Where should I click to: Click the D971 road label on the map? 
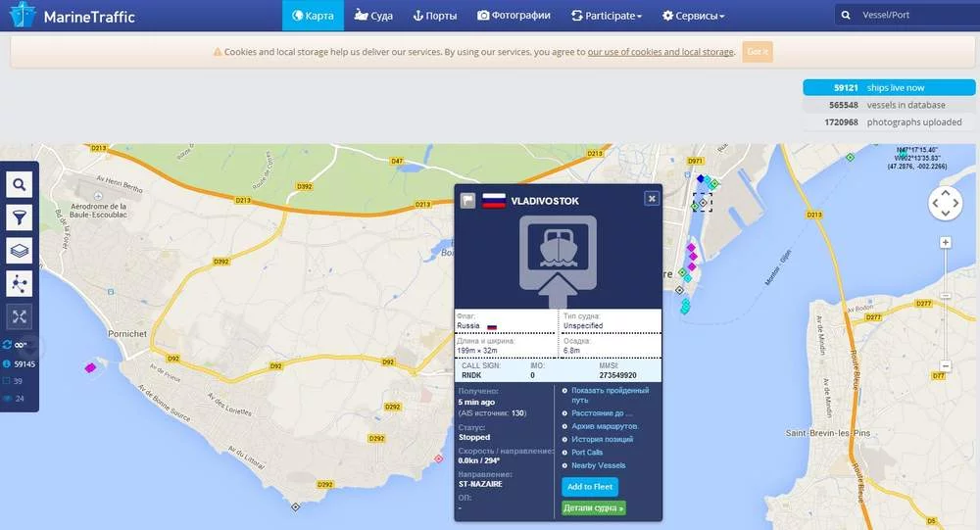(696, 162)
